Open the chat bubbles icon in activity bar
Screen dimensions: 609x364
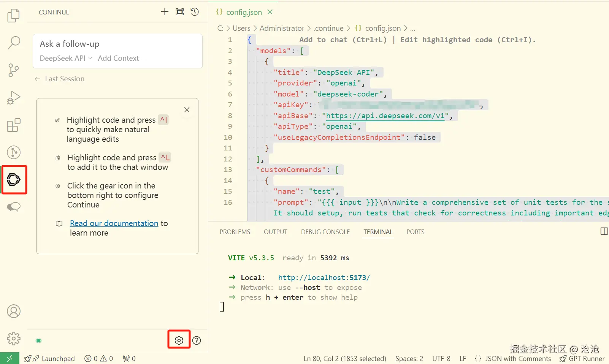(x=14, y=207)
